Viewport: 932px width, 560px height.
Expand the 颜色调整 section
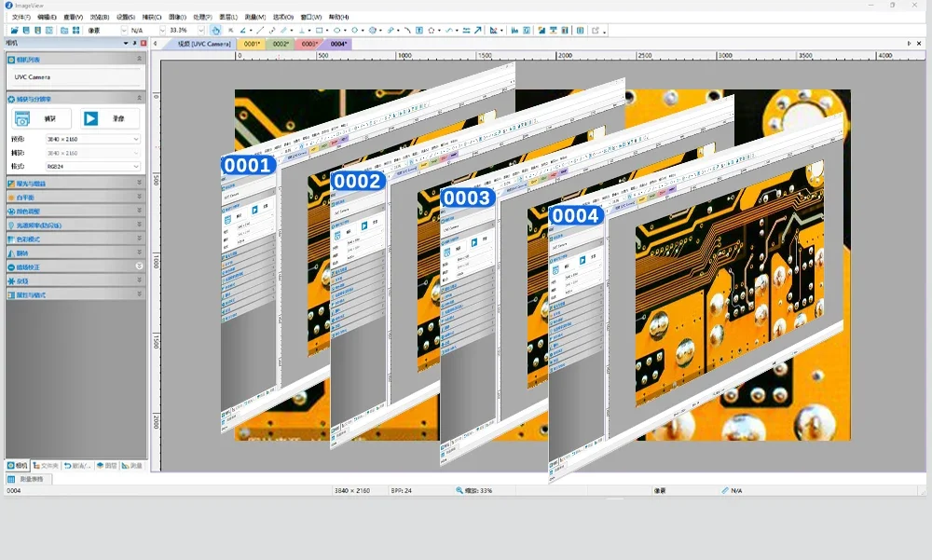75,211
